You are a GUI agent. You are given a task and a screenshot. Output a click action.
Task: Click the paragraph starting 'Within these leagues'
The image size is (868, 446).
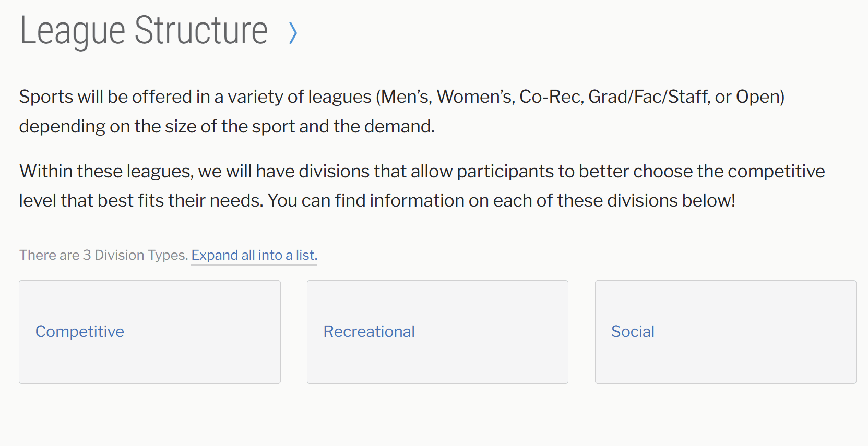pyautogui.click(x=422, y=186)
